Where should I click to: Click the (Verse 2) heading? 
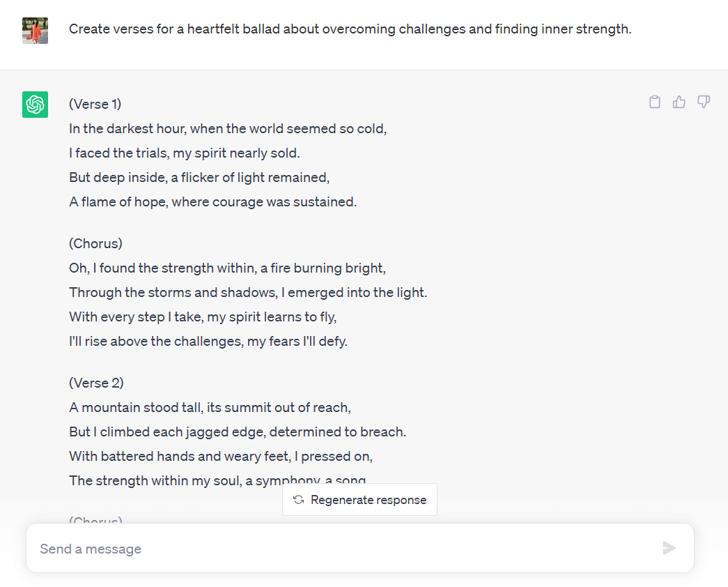pyautogui.click(x=97, y=383)
